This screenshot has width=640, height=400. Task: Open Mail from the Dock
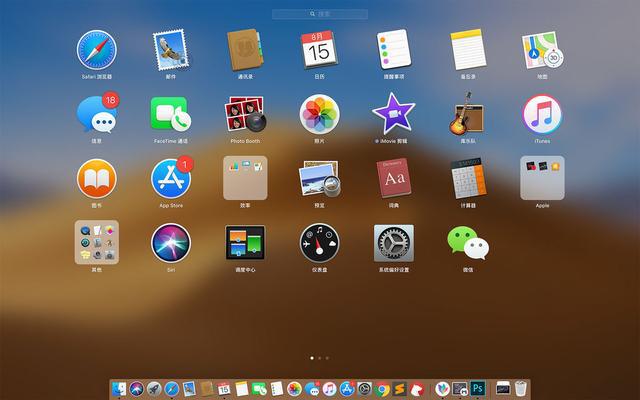(189, 389)
